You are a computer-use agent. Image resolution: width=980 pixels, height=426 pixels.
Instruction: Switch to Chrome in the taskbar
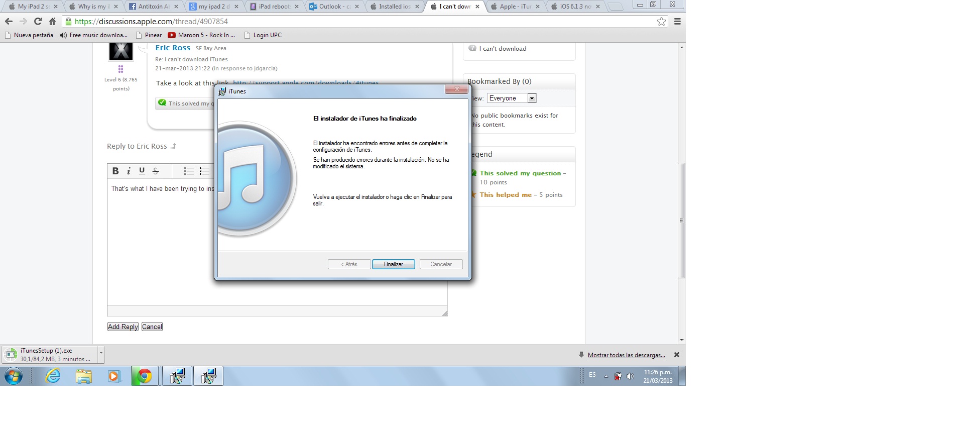point(145,376)
